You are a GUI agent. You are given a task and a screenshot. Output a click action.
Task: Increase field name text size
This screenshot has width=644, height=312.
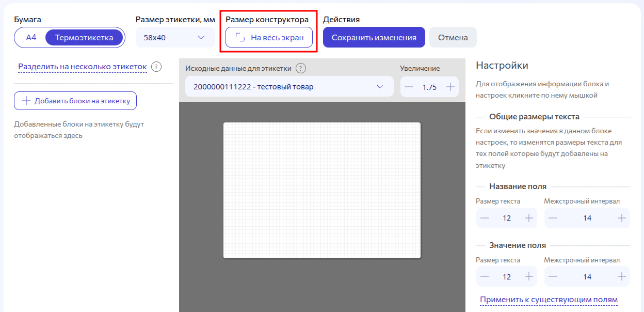(x=528, y=218)
